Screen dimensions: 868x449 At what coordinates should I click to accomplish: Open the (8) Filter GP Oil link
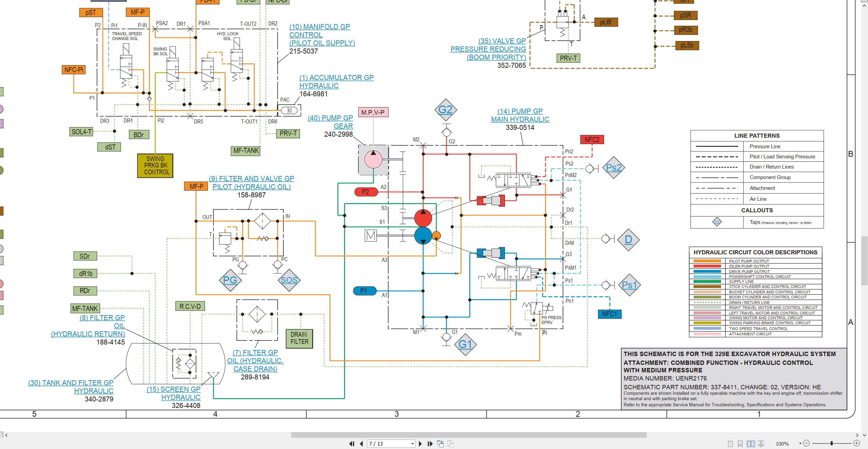coord(88,326)
